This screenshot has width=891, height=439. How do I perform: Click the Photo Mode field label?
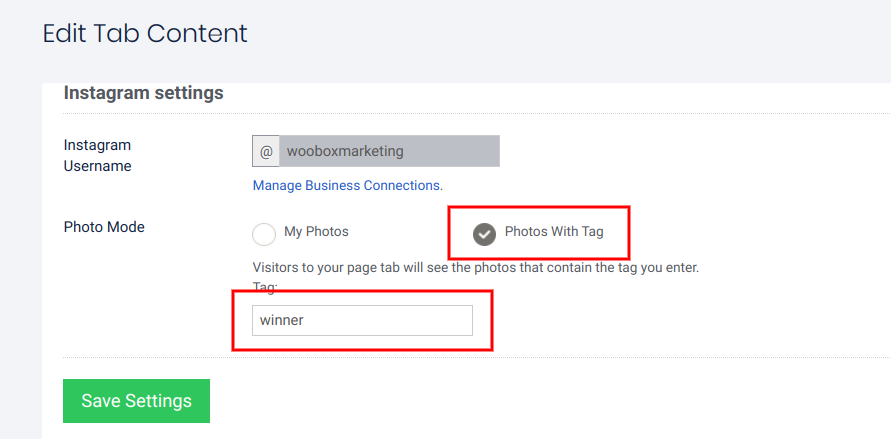(x=104, y=227)
